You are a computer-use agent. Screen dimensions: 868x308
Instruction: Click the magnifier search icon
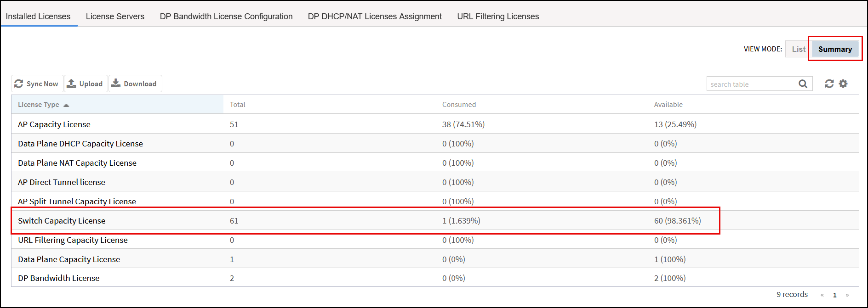(803, 84)
